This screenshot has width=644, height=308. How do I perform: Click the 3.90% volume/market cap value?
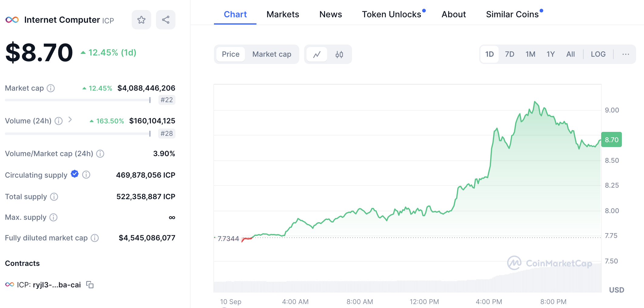pos(164,154)
